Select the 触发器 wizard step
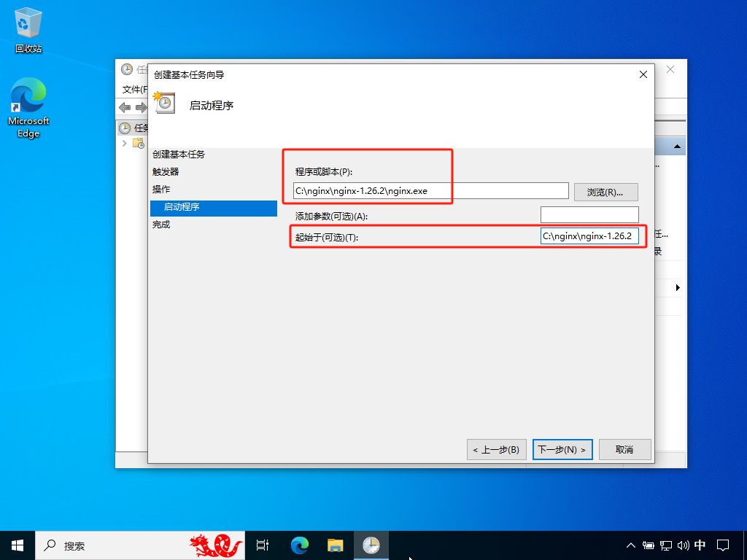This screenshot has width=747, height=560. (x=166, y=172)
